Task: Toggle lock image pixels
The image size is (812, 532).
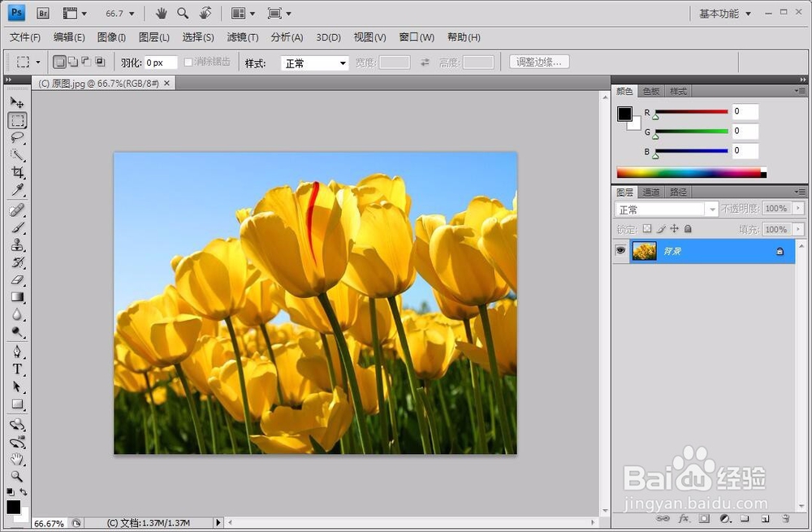Action: pos(661,228)
